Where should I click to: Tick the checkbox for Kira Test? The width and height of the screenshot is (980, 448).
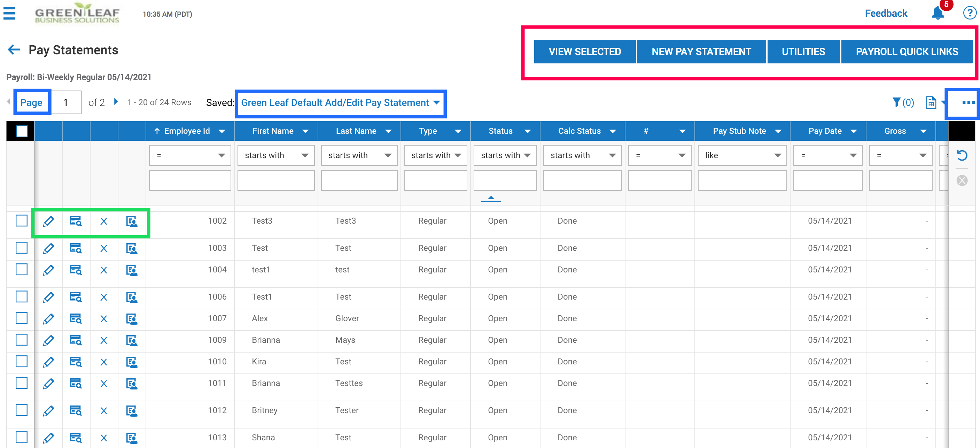[x=22, y=362]
